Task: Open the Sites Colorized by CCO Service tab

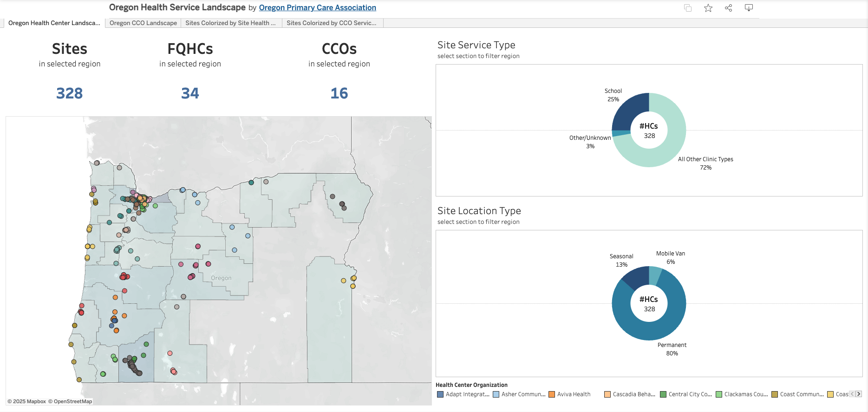Action: click(x=331, y=23)
